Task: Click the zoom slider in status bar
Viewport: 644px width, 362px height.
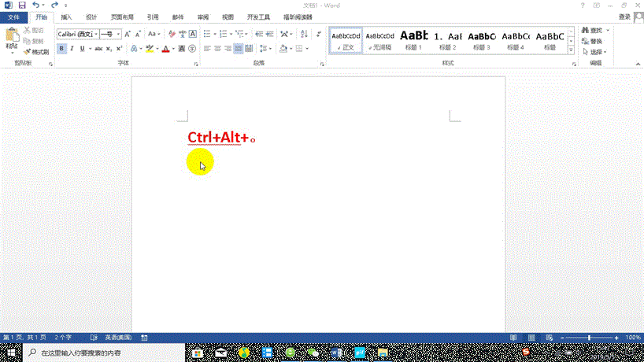Action: pyautogui.click(x=589, y=338)
